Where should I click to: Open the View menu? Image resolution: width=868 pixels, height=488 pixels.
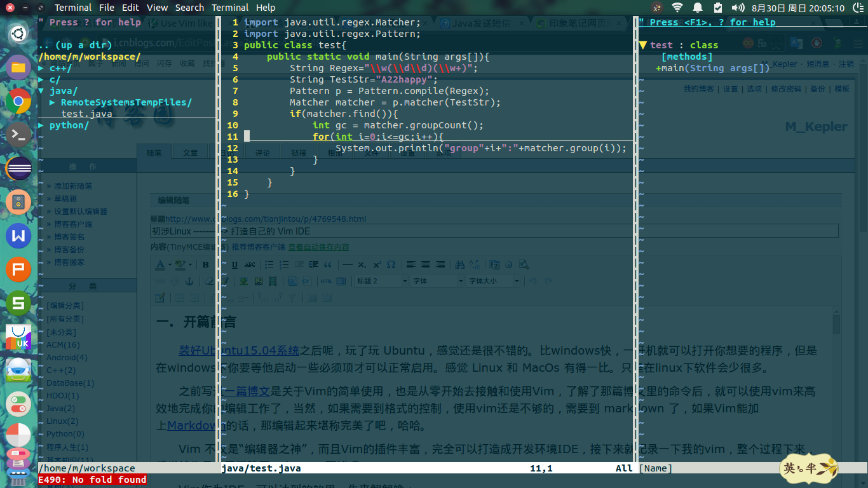tap(158, 8)
